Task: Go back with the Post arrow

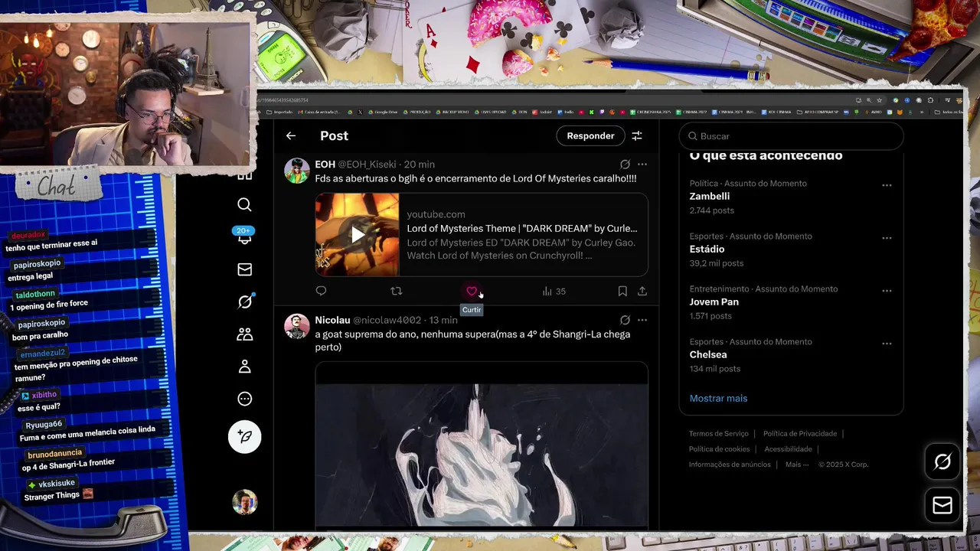Action: click(x=291, y=135)
